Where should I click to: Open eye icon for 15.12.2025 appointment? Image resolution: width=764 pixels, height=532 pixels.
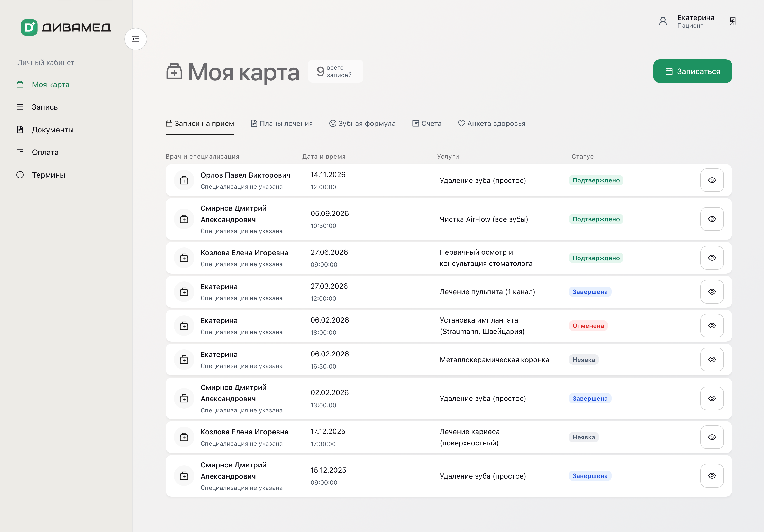[712, 476]
